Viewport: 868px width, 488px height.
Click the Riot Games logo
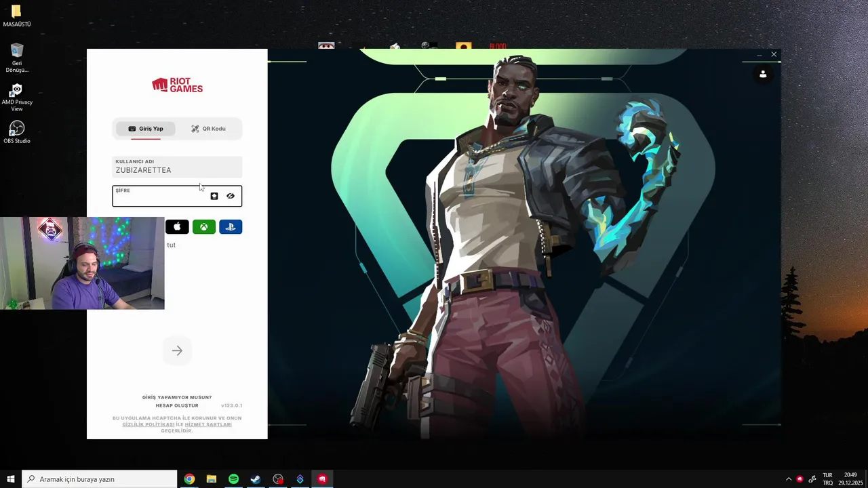tap(177, 85)
